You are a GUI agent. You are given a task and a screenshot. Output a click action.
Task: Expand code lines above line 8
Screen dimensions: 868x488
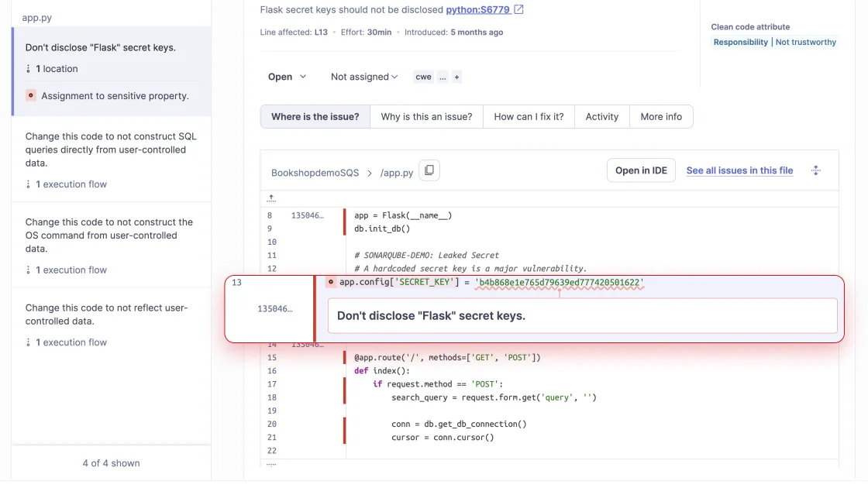pos(271,198)
